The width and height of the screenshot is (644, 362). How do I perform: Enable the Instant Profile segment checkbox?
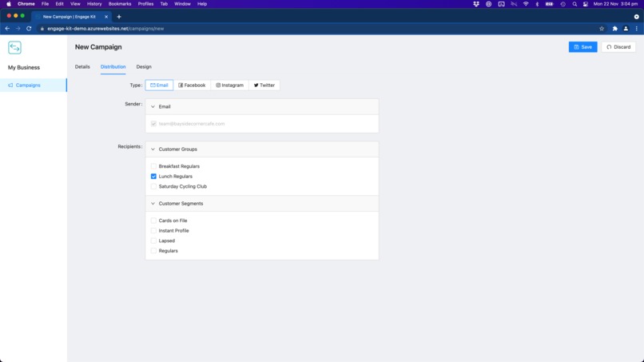pyautogui.click(x=153, y=230)
